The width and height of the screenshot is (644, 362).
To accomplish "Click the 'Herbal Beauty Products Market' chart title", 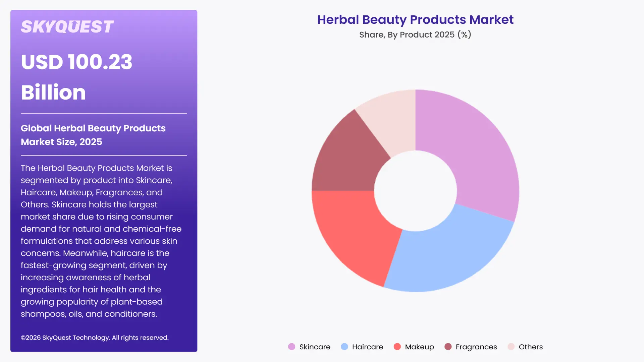I will 415,20.
